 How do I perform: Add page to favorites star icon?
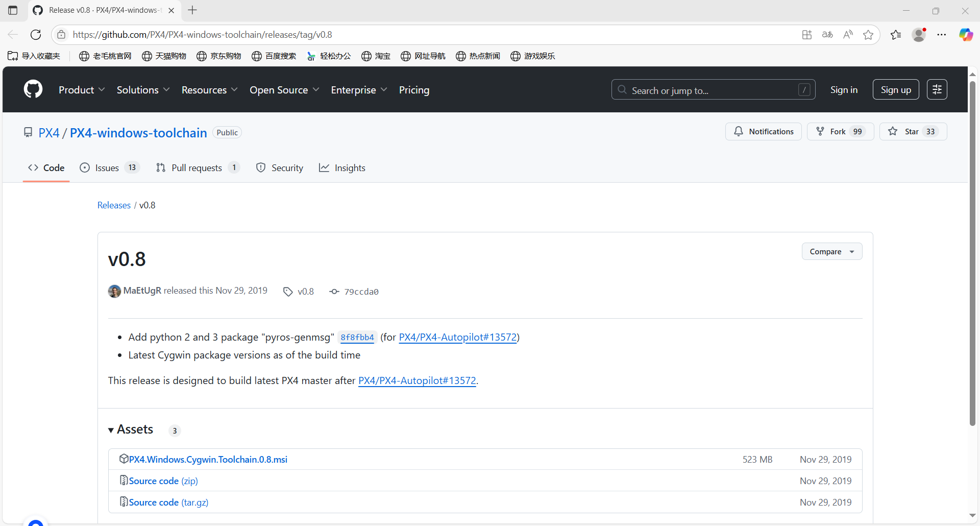coord(868,35)
